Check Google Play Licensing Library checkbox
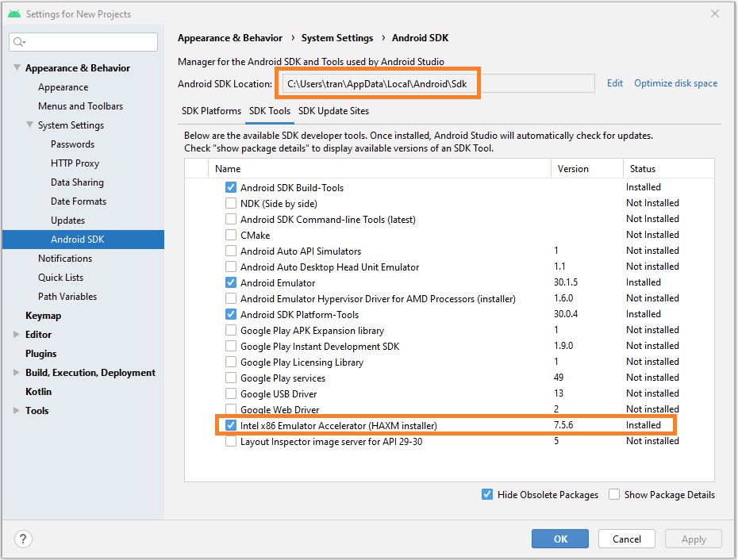The image size is (738, 560). pos(231,362)
